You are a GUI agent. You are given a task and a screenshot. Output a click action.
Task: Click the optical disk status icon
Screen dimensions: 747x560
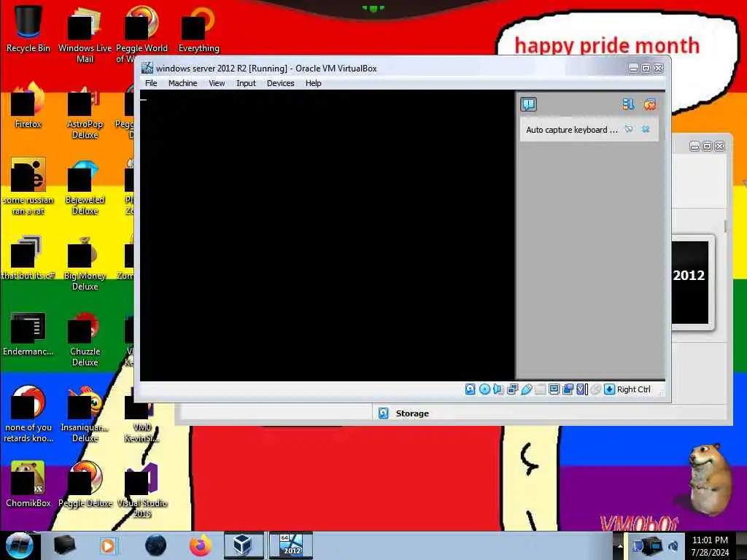[x=484, y=389]
